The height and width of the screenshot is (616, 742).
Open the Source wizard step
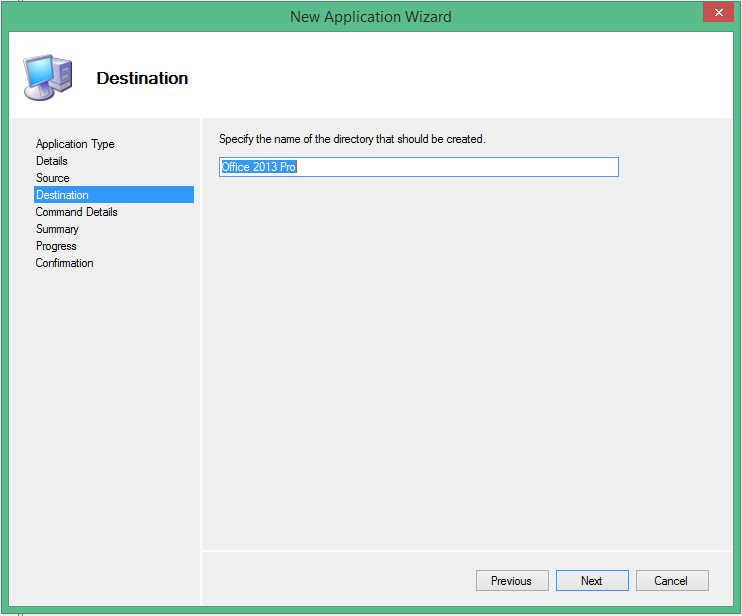pos(53,178)
